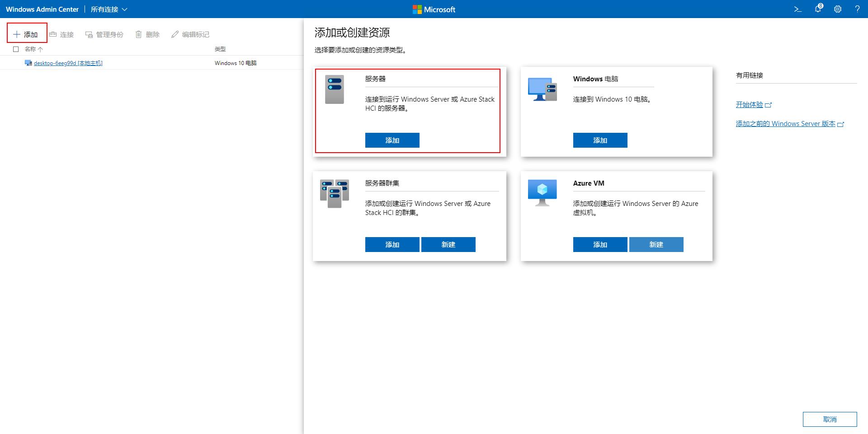Click the 删除 toolbar button

147,34
